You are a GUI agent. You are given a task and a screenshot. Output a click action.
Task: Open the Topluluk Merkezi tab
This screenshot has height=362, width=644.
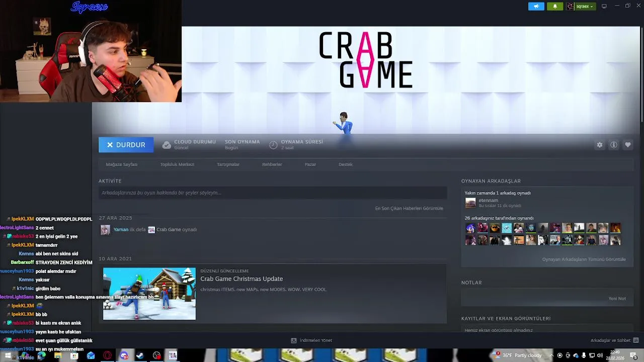click(177, 164)
